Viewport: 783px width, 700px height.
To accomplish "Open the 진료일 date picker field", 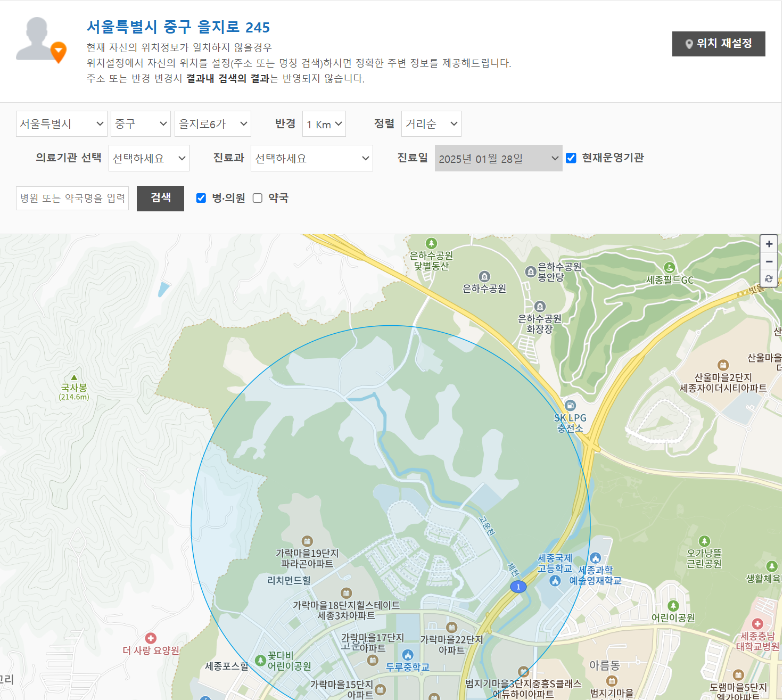I will point(498,158).
